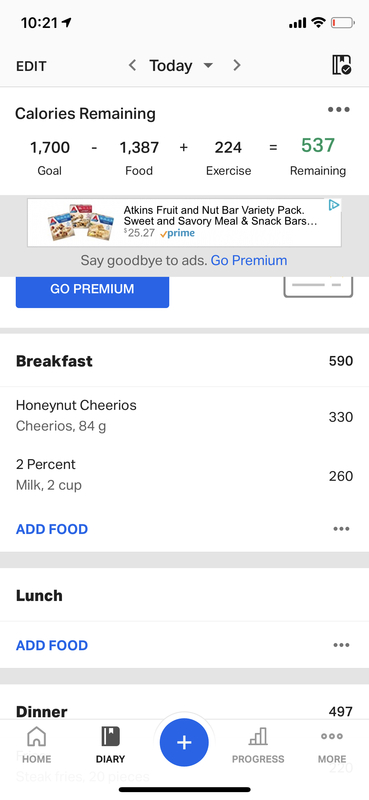Screen dimensions: 369x800
Task: Switch to the Home tab
Action: click(x=37, y=745)
